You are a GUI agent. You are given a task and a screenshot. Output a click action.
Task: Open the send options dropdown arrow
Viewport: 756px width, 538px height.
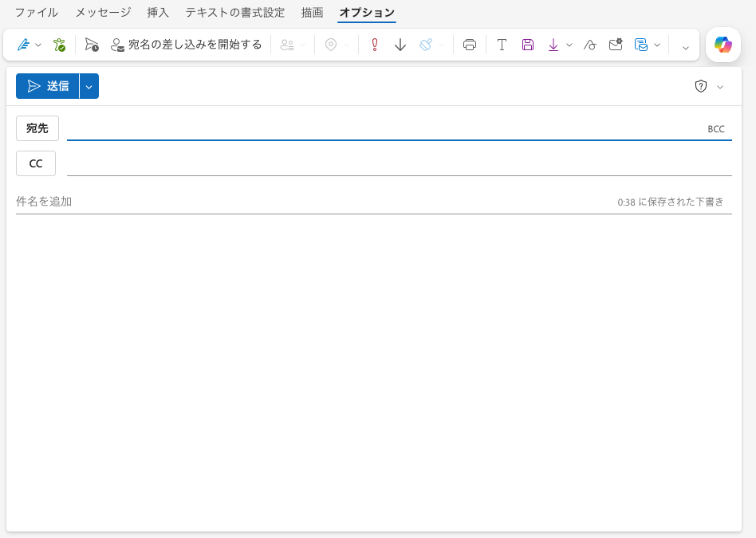pos(89,86)
